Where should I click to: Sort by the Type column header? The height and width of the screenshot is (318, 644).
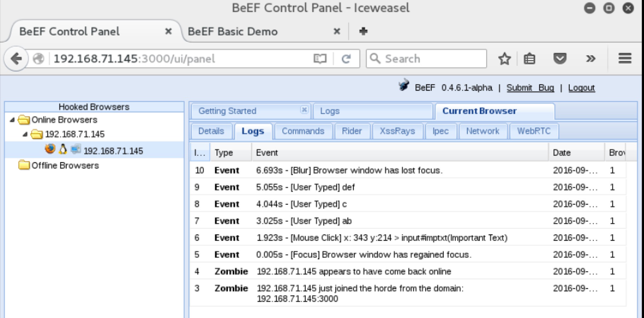[x=230, y=153]
